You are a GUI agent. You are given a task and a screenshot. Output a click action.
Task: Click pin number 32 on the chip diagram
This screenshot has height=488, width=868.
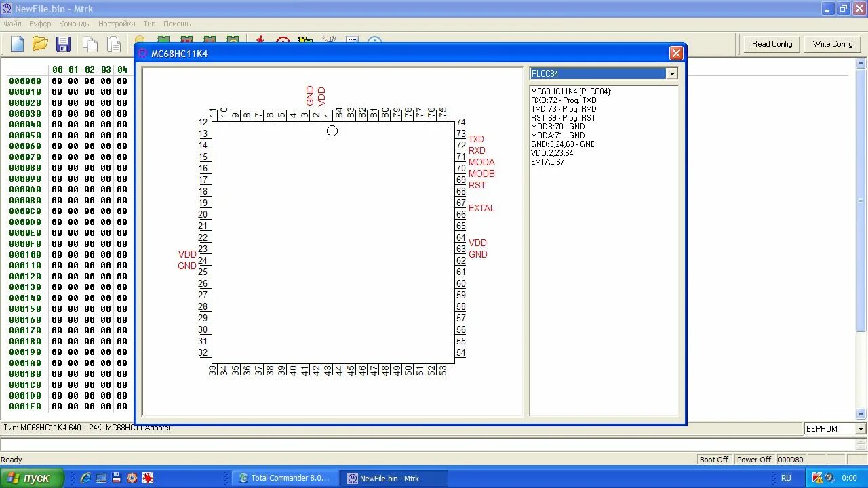coord(203,352)
